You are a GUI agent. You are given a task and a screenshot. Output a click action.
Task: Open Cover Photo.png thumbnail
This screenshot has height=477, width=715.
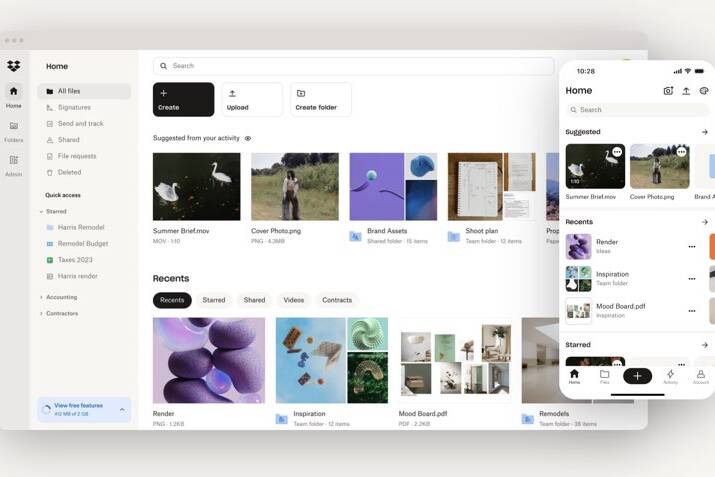click(x=295, y=187)
